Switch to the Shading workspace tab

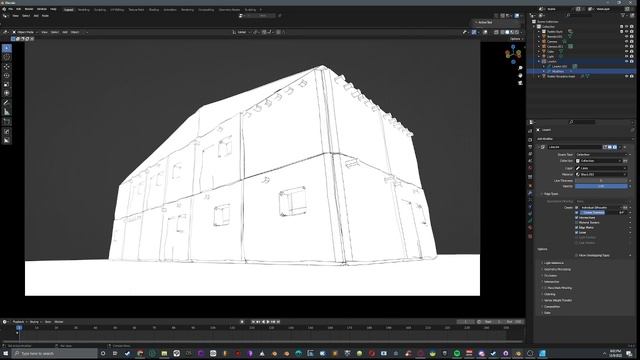click(x=154, y=9)
